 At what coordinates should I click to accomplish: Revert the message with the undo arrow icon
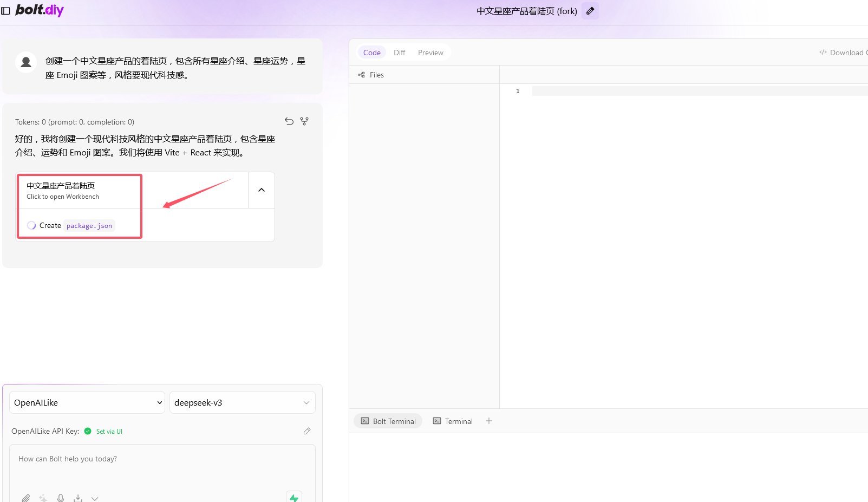coord(289,121)
